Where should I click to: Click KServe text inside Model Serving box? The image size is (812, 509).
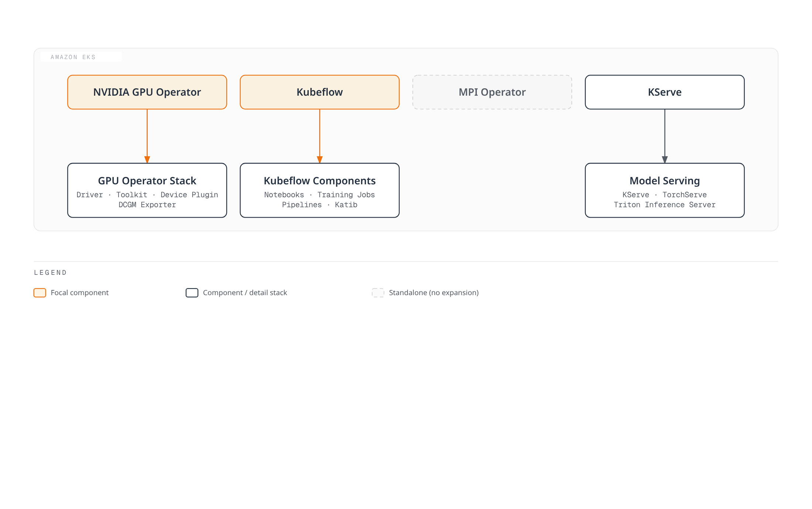636,195
